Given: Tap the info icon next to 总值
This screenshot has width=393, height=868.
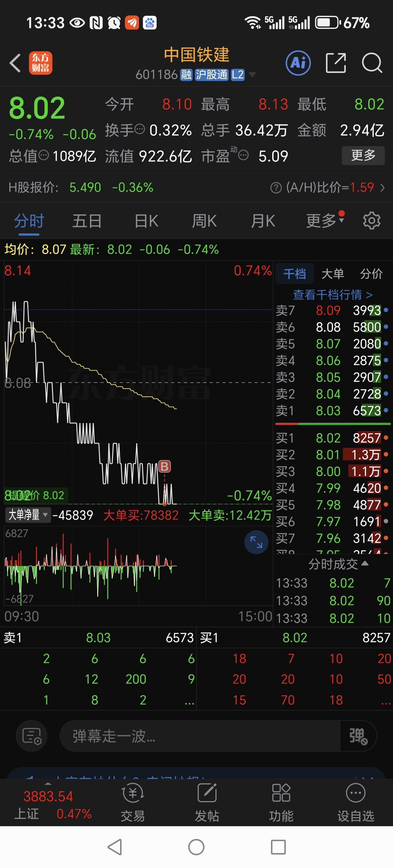Looking at the screenshot, I should pyautogui.click(x=44, y=155).
